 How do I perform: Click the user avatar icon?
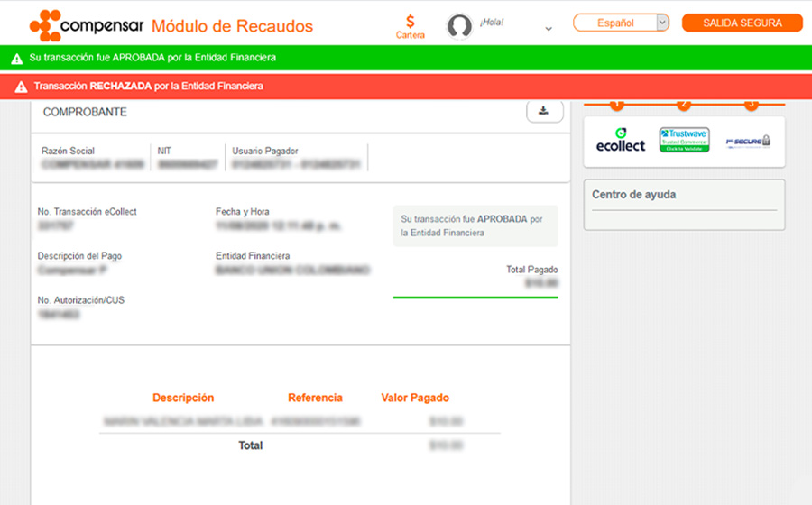(x=460, y=26)
